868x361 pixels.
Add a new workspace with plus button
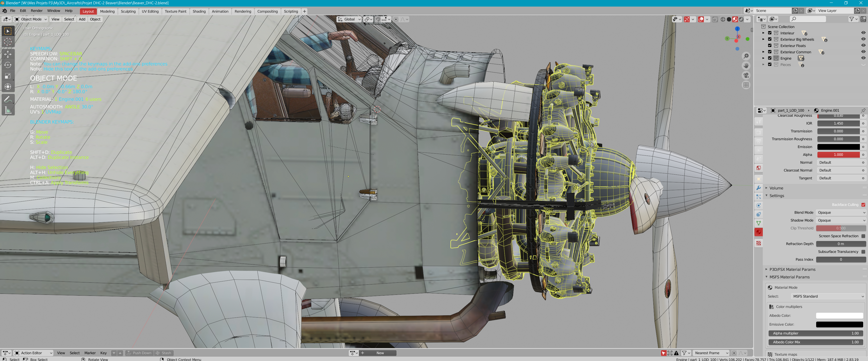(304, 11)
